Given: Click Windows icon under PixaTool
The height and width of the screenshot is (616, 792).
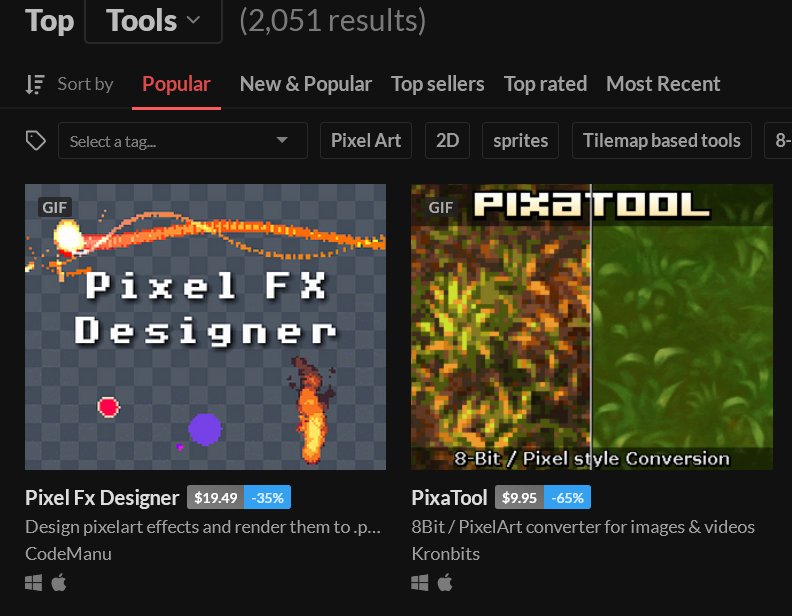Looking at the screenshot, I should (420, 583).
